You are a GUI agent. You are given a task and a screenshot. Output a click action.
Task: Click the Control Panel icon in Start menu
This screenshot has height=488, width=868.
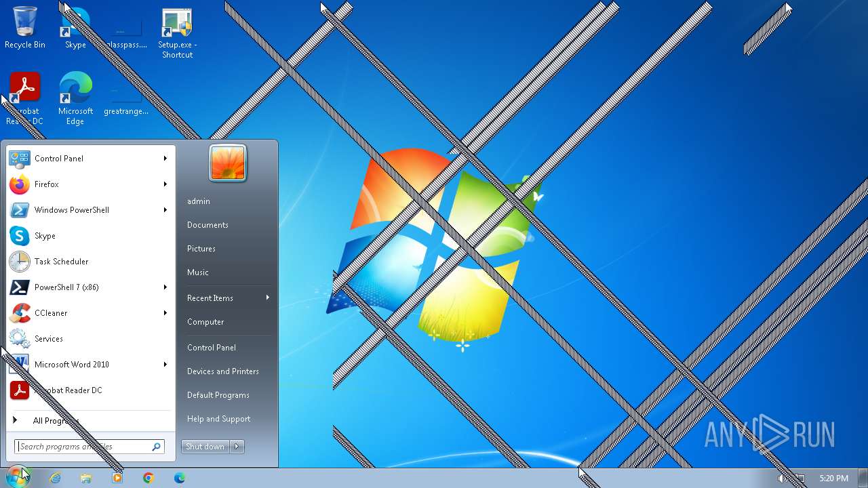20,159
